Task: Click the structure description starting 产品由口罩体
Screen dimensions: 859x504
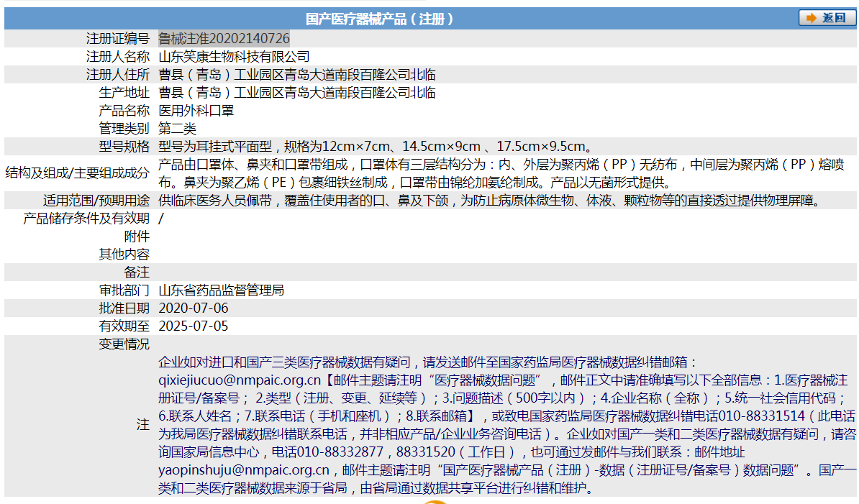Action: click(x=501, y=173)
